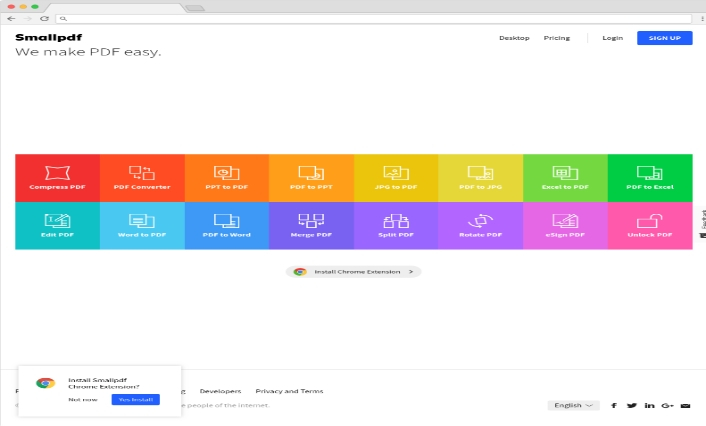The image size is (706, 426).
Task: Open the Edit PDF tool
Action: pos(57,226)
